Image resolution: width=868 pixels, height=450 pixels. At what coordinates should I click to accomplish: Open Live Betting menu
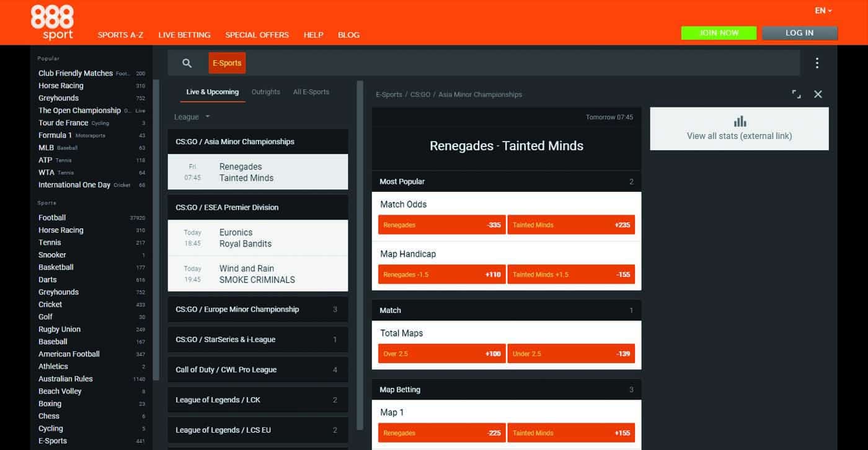pos(184,35)
